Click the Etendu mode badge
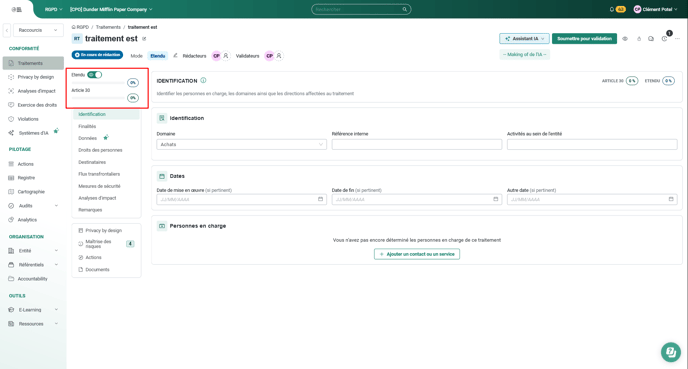Image resolution: width=688 pixels, height=369 pixels. point(158,56)
